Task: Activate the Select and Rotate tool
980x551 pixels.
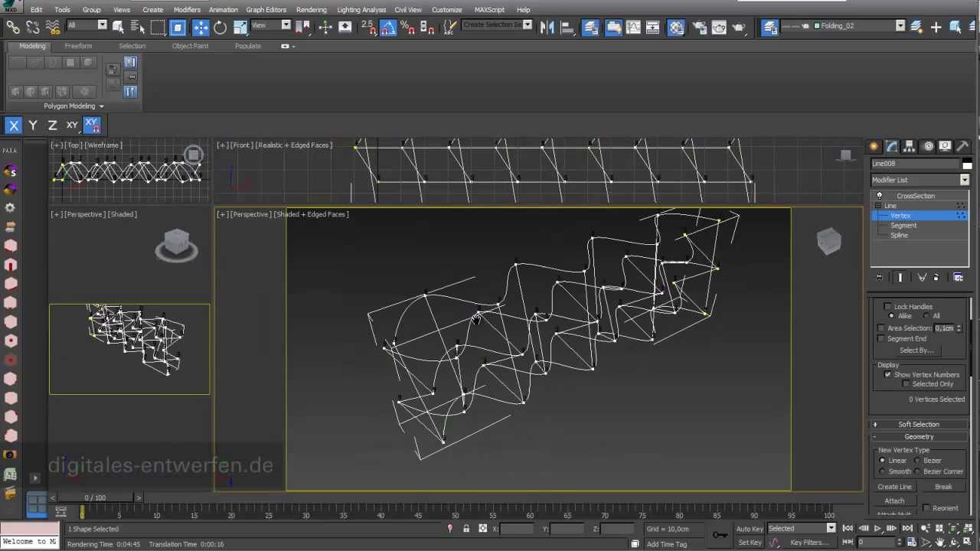Action: [x=220, y=28]
